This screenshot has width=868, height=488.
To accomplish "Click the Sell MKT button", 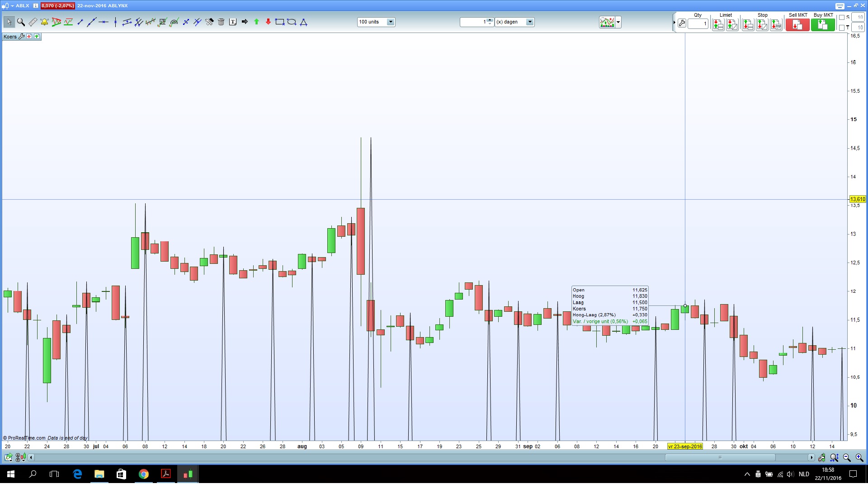I will coord(797,25).
